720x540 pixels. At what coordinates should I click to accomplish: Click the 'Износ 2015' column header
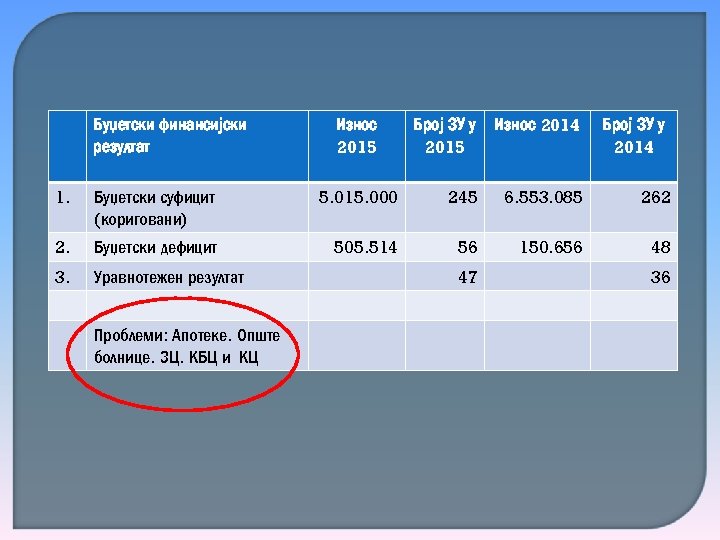[357, 136]
